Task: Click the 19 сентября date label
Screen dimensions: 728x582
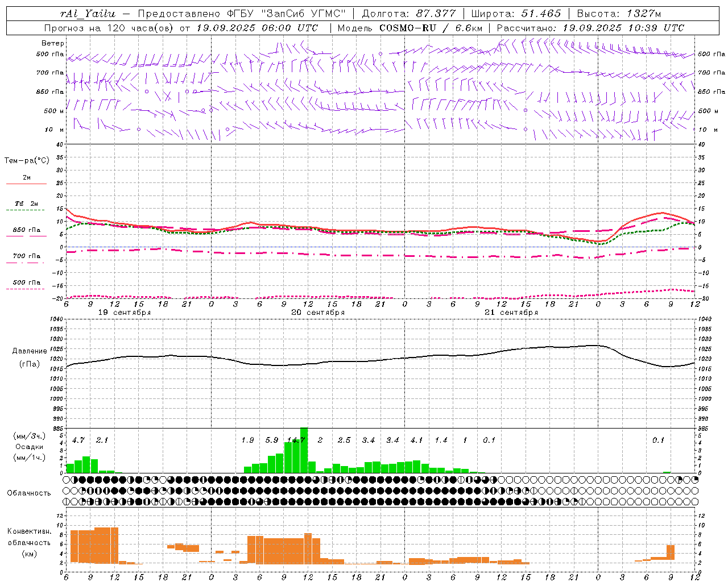Action: [x=125, y=313]
